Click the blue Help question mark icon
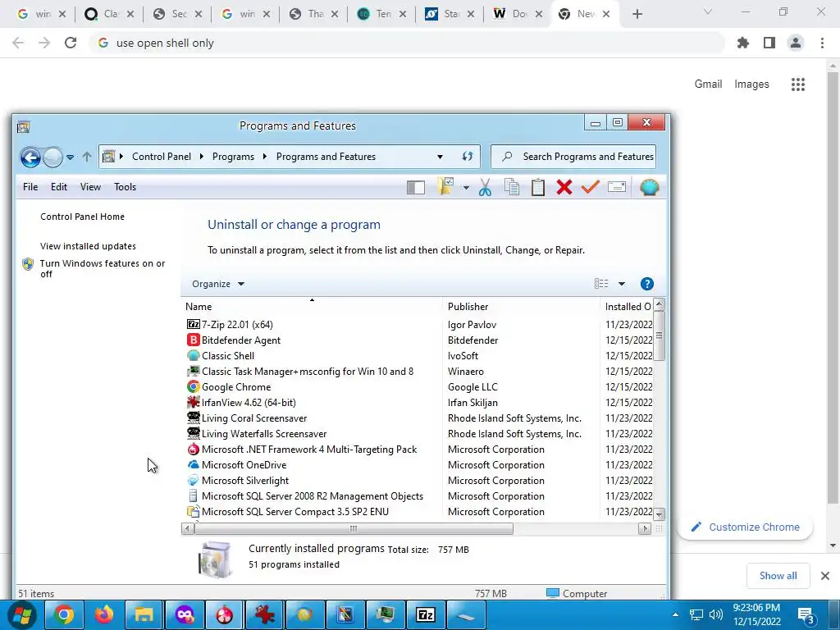 click(x=646, y=284)
